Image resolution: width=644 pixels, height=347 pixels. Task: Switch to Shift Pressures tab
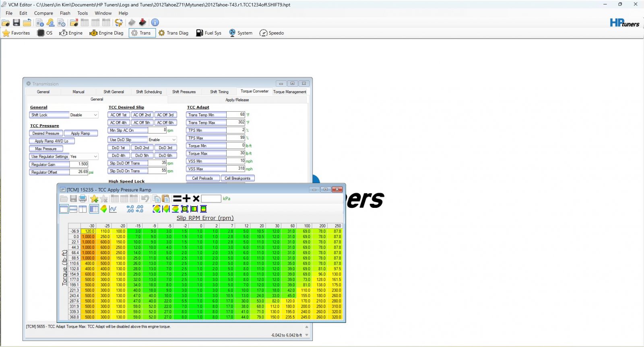point(184,92)
